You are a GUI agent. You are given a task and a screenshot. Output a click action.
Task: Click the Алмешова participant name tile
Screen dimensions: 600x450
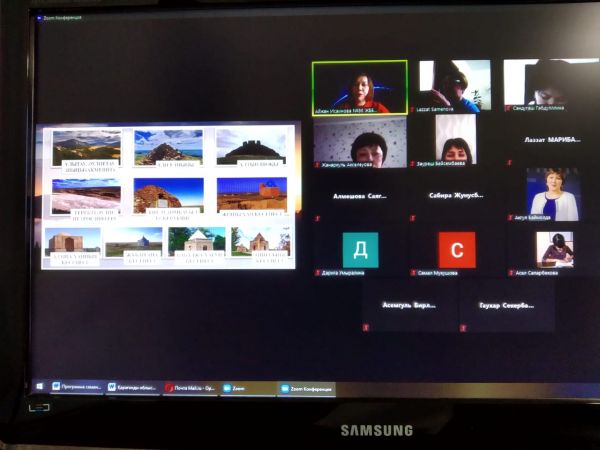361,196
